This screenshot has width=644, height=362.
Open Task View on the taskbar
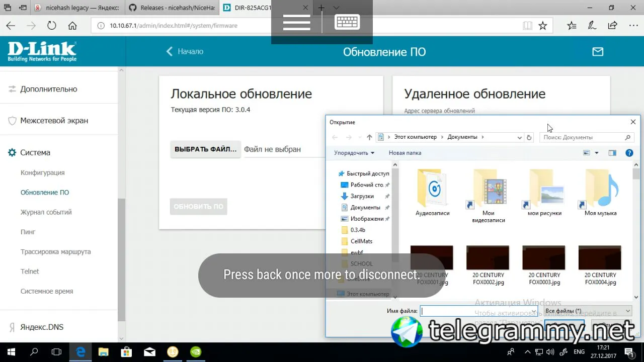57,352
